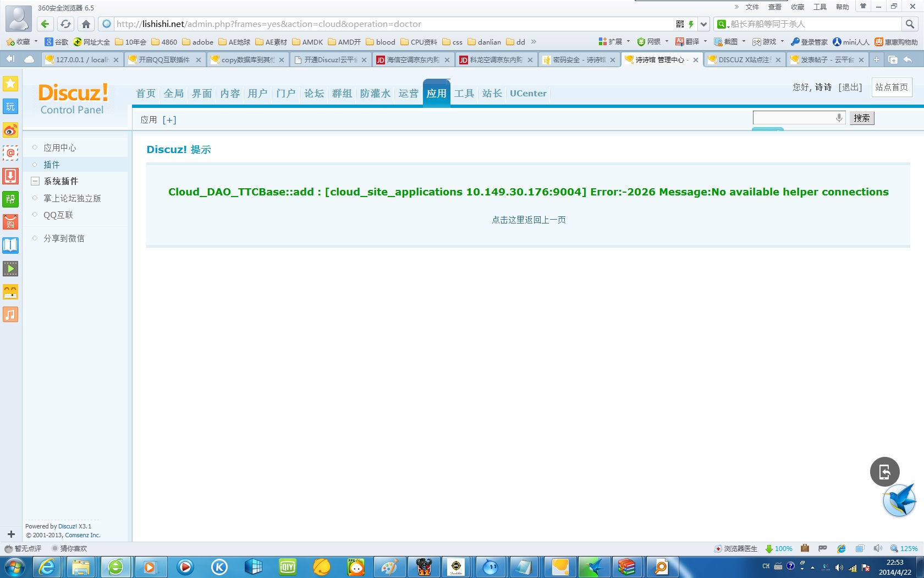Click the volume speaker in system tray

tap(839, 567)
